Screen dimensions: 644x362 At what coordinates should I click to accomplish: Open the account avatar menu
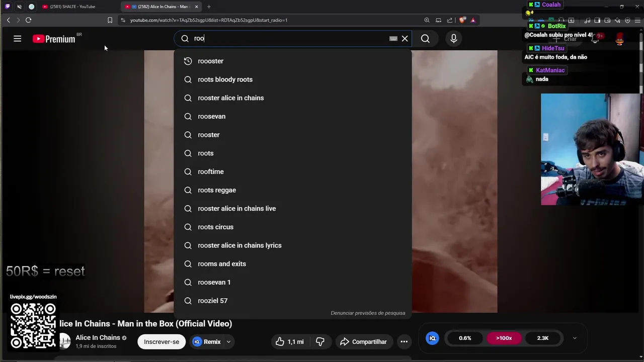(620, 39)
